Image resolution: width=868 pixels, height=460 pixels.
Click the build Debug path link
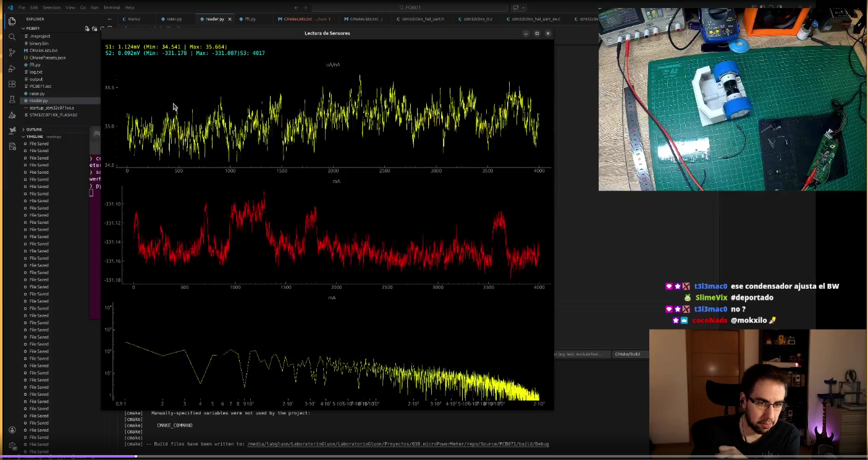pyautogui.click(x=397, y=444)
